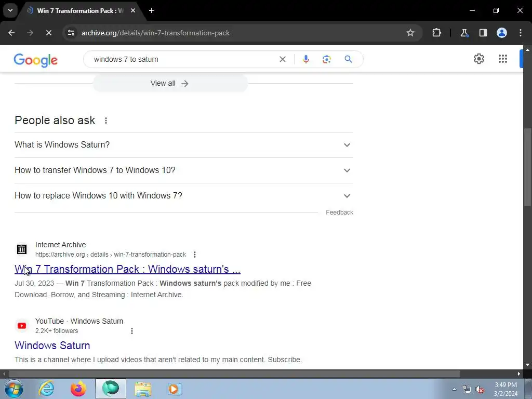Screen dimensions: 532x399
Task: Click the Feedback link
Action: tap(340, 212)
